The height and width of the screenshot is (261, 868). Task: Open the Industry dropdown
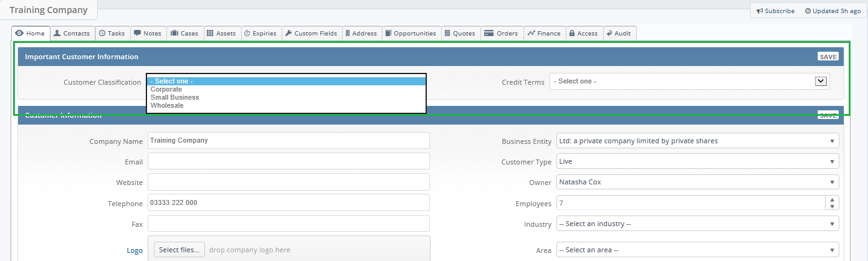tap(697, 224)
